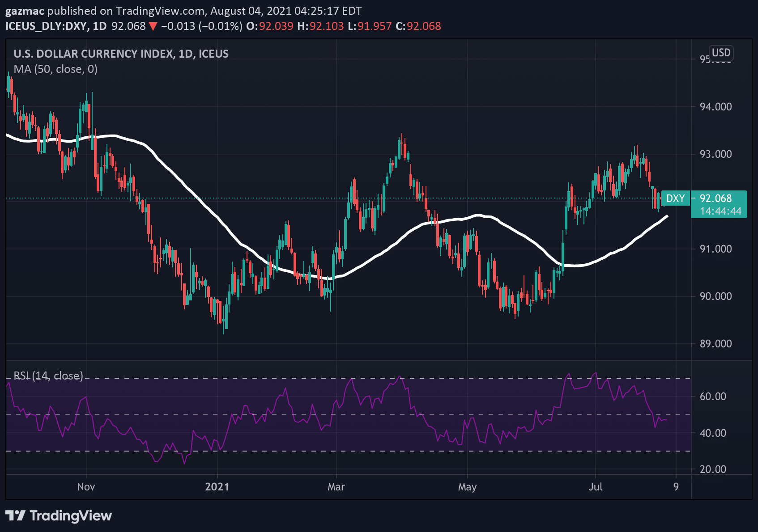Click the low value L:91.957
This screenshot has height=532, width=758.
(370, 26)
